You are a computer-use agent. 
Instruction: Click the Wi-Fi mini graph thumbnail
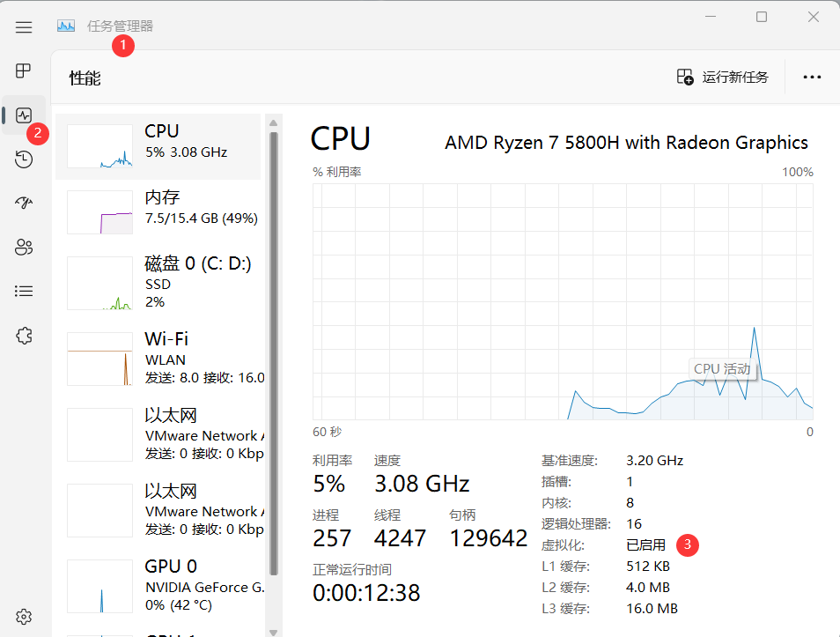pos(99,359)
